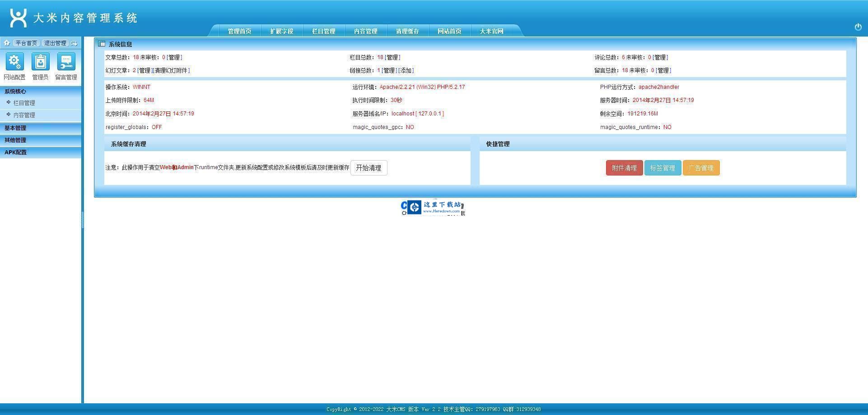Click the home icon above the sidebar
The width and height of the screenshot is (868, 415).
click(7, 43)
